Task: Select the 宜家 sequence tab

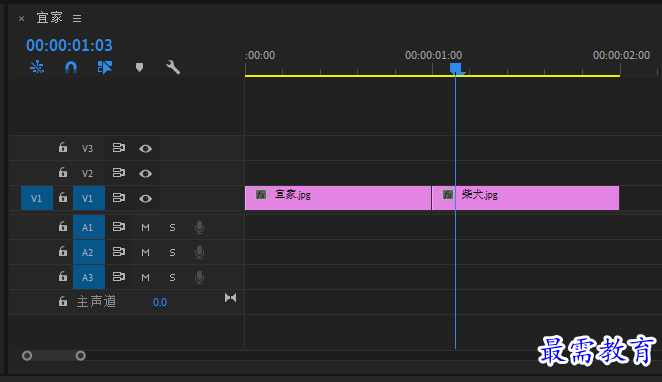Action: tap(49, 18)
